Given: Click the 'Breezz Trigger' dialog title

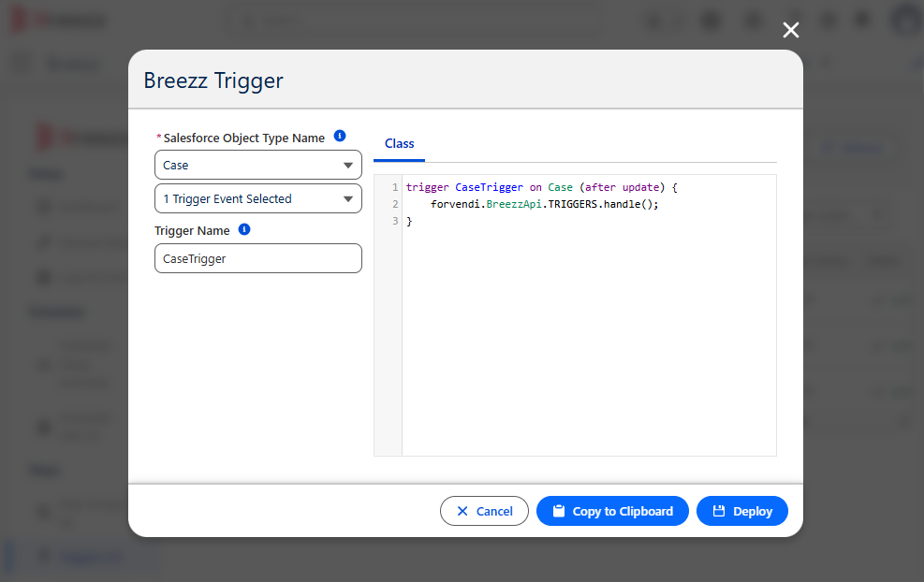Looking at the screenshot, I should pos(213,80).
